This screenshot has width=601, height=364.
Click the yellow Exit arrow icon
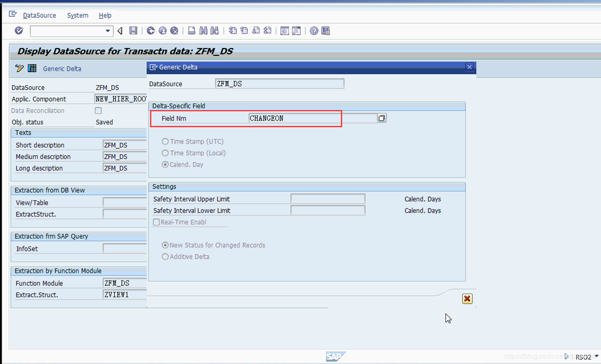tap(163, 31)
